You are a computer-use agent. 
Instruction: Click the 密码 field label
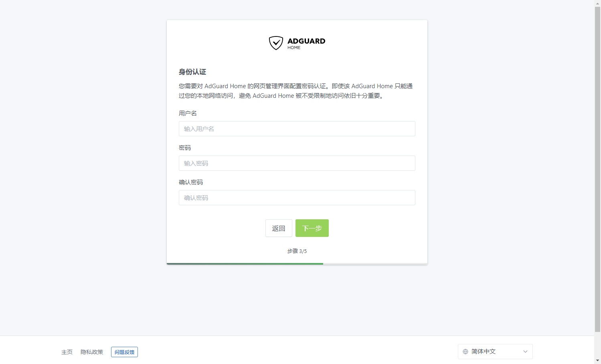185,148
